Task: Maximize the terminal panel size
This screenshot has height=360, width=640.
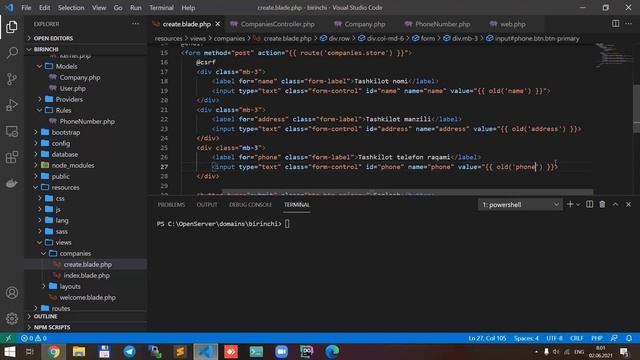Action: [x=616, y=204]
